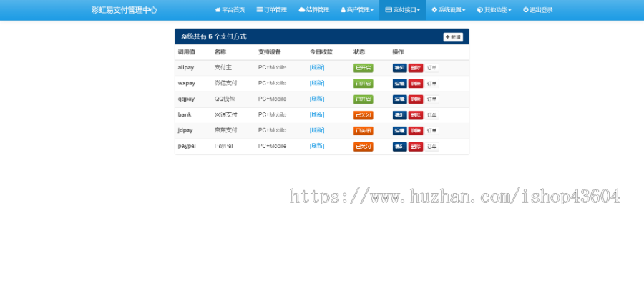
Task: Refresh today's income in wxpay row
Action: pyautogui.click(x=317, y=84)
